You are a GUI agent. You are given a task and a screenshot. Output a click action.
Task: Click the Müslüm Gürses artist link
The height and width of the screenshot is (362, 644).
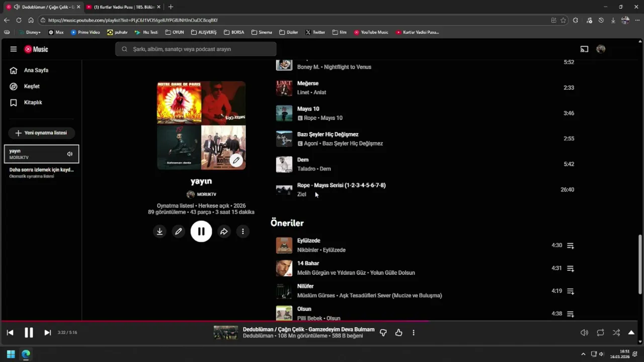pyautogui.click(x=316, y=296)
